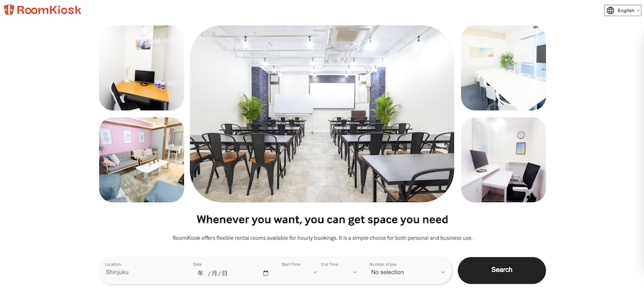644x293 pixels.
Task: Click the globe language icon
Action: pos(610,11)
